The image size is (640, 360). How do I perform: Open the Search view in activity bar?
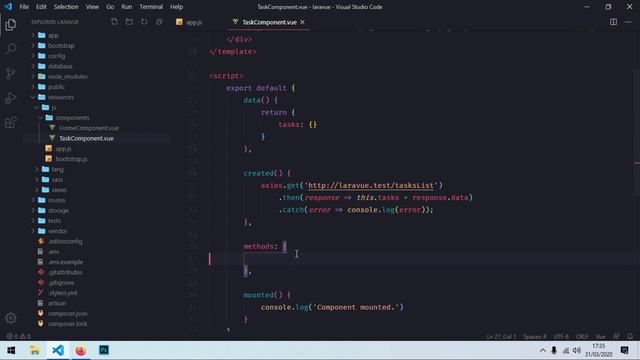point(11,49)
